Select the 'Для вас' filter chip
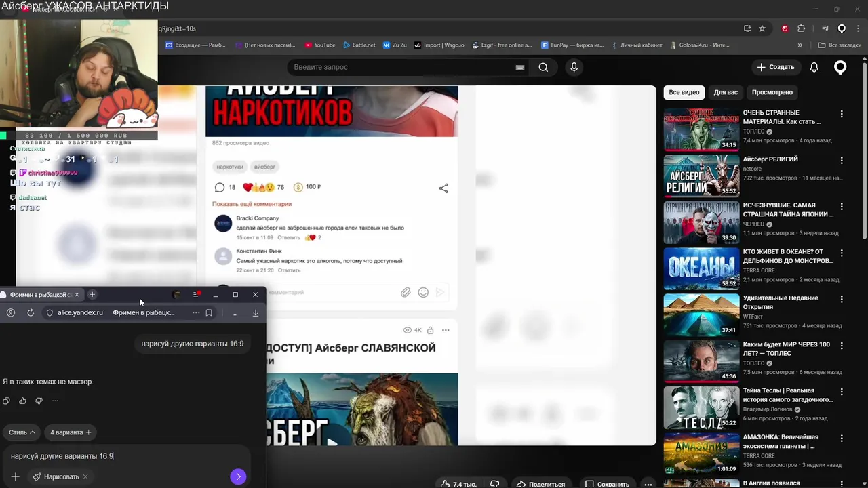868x488 pixels. pos(726,92)
